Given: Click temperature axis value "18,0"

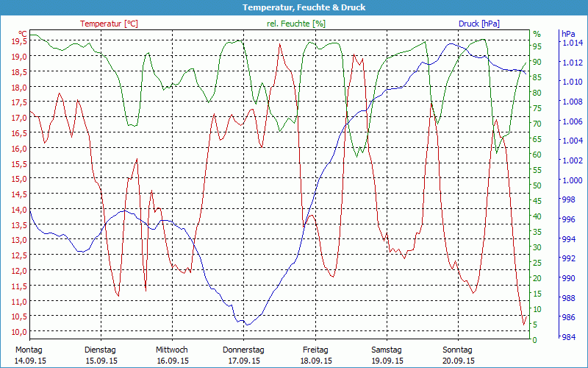Looking at the screenshot, I should click(x=20, y=87).
